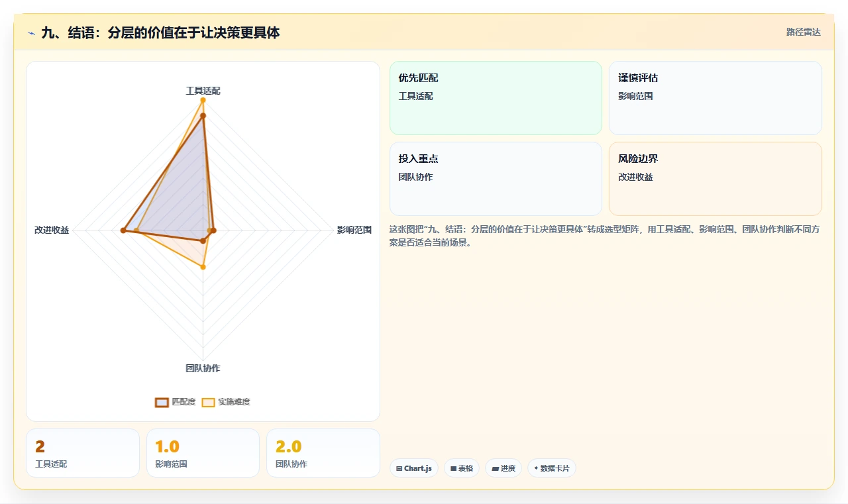The width and height of the screenshot is (848, 504).
Task: Click the 实施难度 legend label text
Action: pyautogui.click(x=234, y=402)
